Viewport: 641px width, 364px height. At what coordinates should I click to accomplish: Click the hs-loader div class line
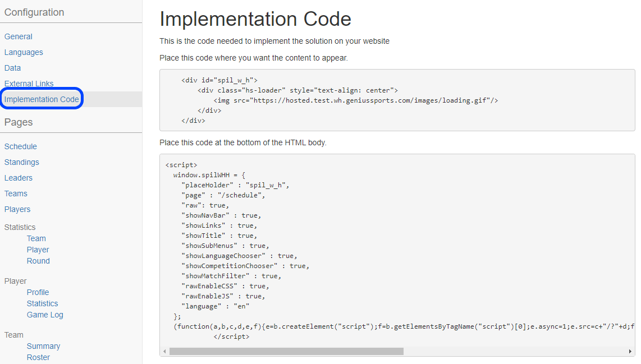(x=297, y=90)
